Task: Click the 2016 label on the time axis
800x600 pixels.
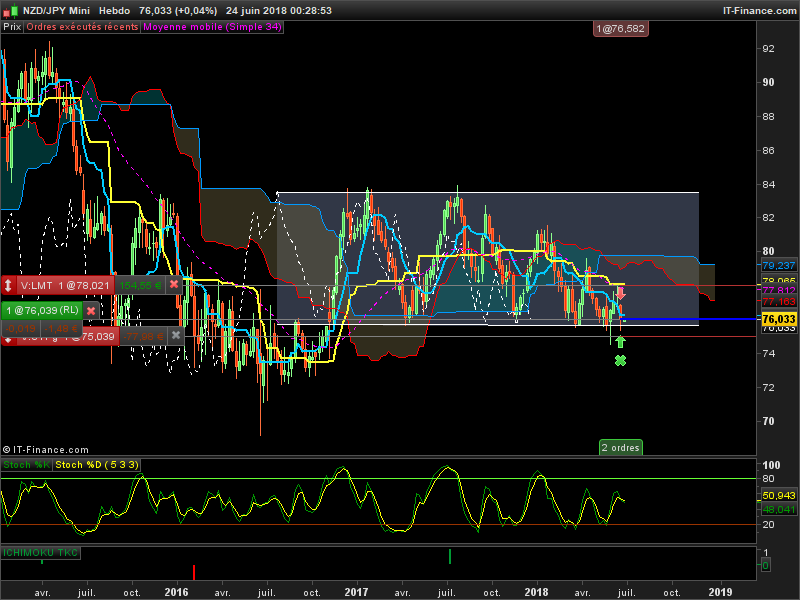Action: tap(176, 592)
